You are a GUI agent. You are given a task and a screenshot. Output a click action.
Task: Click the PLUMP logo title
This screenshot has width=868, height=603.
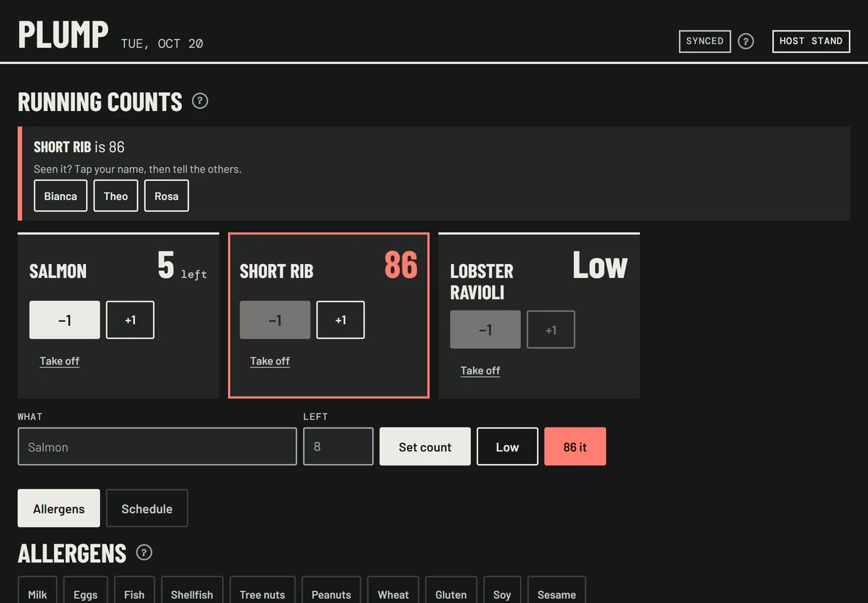pos(63,35)
